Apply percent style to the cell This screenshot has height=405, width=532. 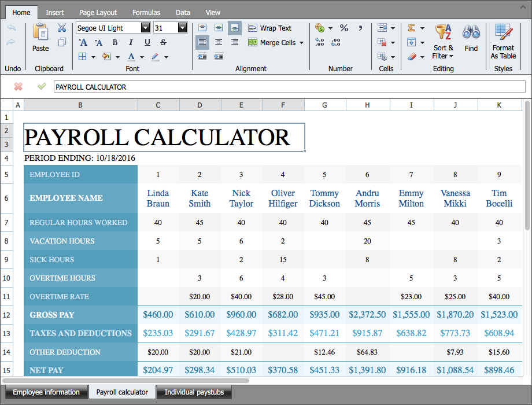(x=344, y=28)
